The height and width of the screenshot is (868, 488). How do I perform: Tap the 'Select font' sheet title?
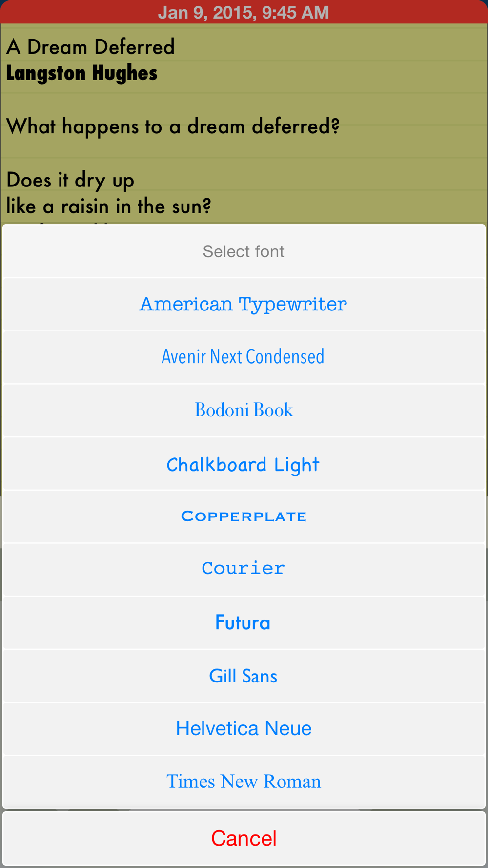[x=244, y=251]
